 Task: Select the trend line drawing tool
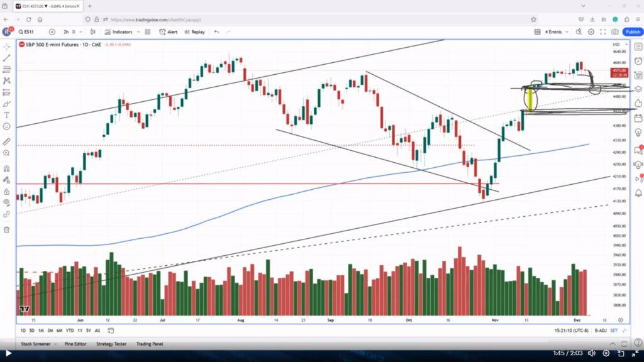pyautogui.click(x=6, y=58)
